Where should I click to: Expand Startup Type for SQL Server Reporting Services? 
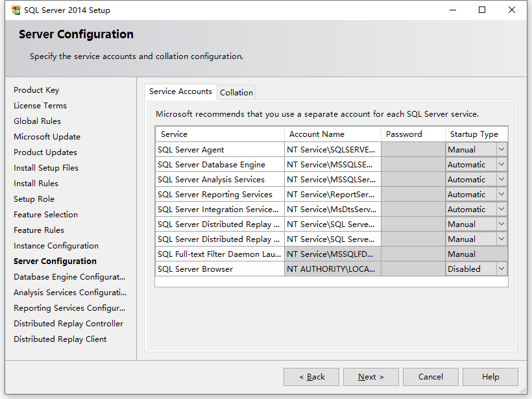[x=501, y=194]
